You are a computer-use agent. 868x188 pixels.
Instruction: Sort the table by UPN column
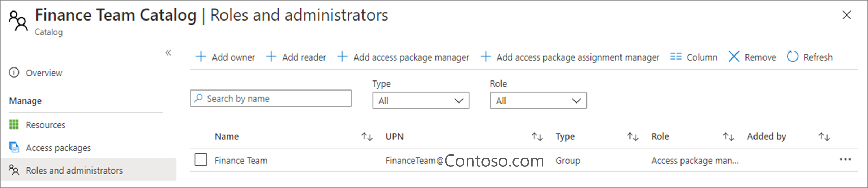[537, 137]
